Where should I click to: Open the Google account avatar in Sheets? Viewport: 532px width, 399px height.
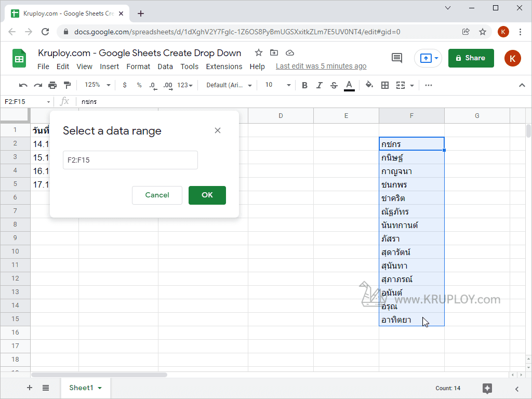[512, 58]
